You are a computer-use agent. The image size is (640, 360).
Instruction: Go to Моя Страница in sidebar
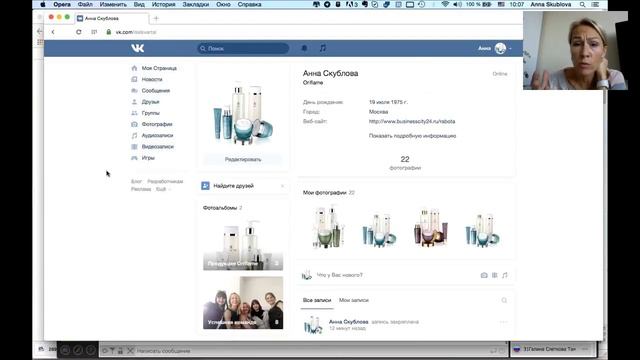159,68
